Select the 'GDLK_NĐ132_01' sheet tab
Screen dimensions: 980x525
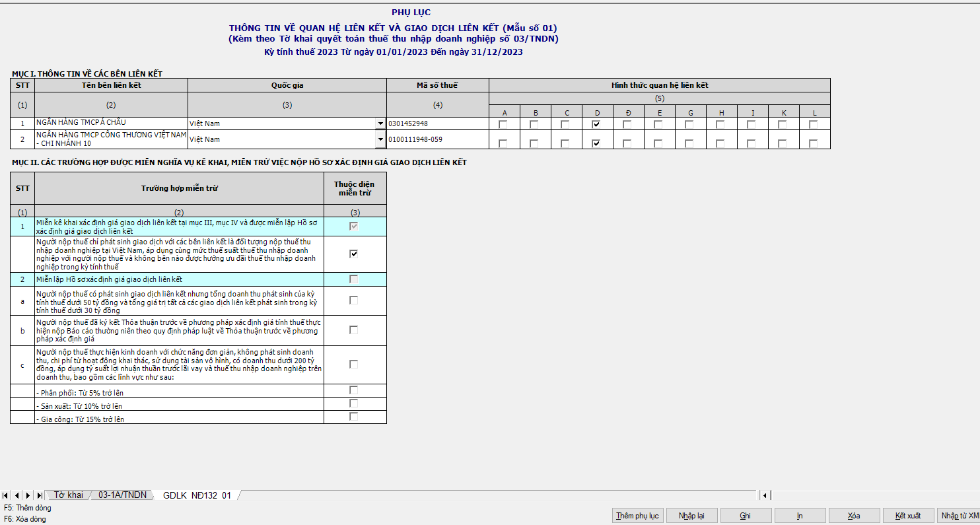[197, 495]
